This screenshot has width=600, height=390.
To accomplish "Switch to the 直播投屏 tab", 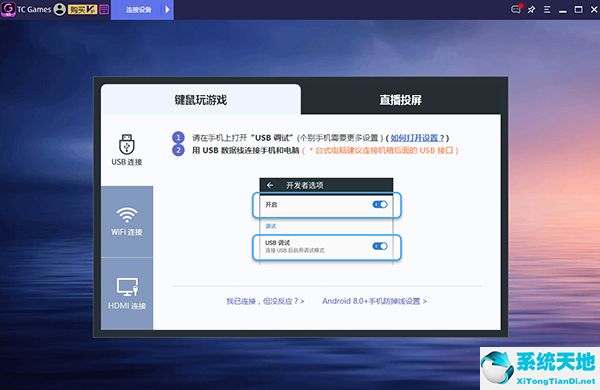I will coord(401,100).
